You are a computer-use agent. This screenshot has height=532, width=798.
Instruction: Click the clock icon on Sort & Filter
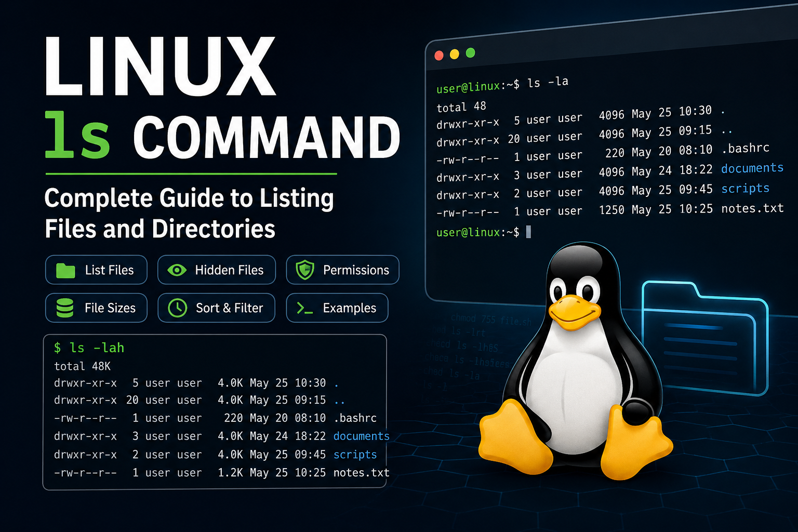(177, 308)
